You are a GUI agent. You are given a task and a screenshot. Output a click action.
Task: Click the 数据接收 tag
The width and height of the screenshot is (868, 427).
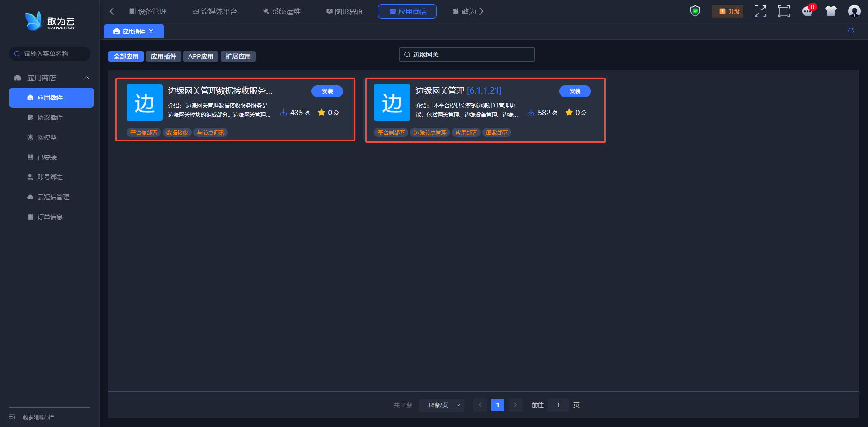point(177,133)
